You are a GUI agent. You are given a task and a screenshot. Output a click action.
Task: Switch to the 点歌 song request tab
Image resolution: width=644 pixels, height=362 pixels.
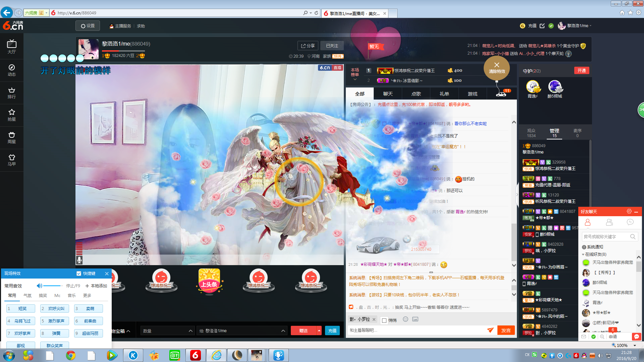tap(416, 94)
